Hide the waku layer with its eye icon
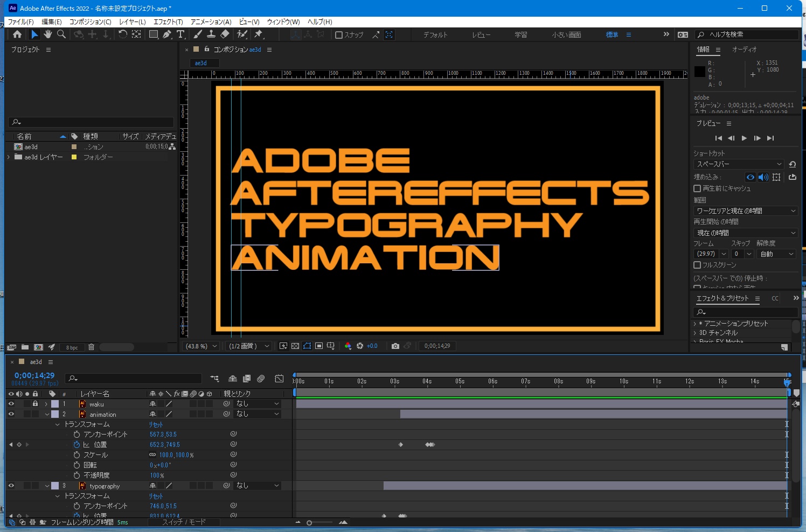The width and height of the screenshot is (806, 532). tap(11, 404)
